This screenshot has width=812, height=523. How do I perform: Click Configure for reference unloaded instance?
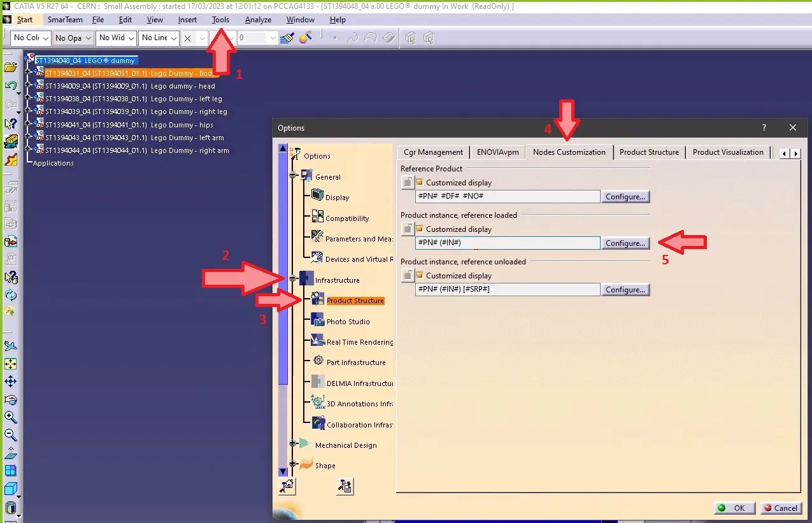click(625, 290)
